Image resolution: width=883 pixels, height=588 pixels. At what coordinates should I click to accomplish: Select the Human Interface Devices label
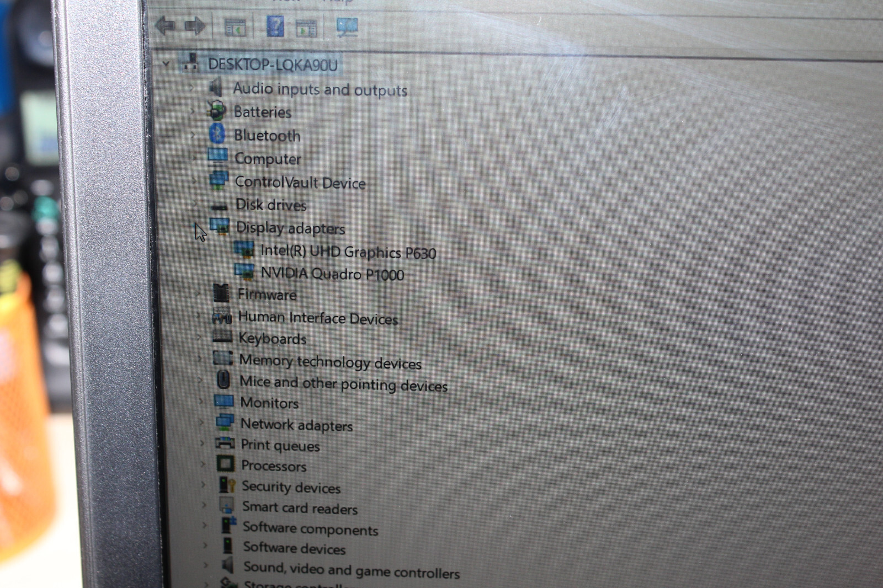318,318
